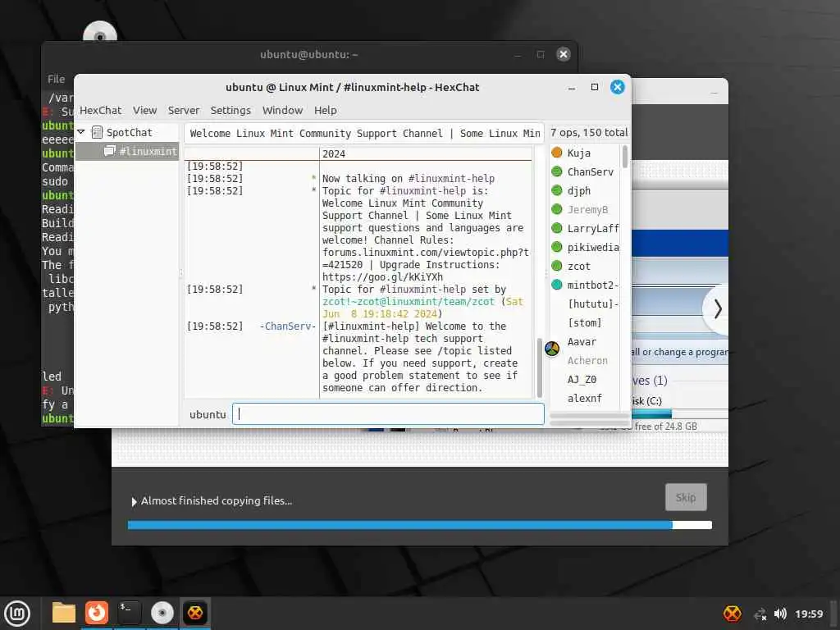Select user alexnf in the user list
Screen dimensions: 840x630
(584, 398)
